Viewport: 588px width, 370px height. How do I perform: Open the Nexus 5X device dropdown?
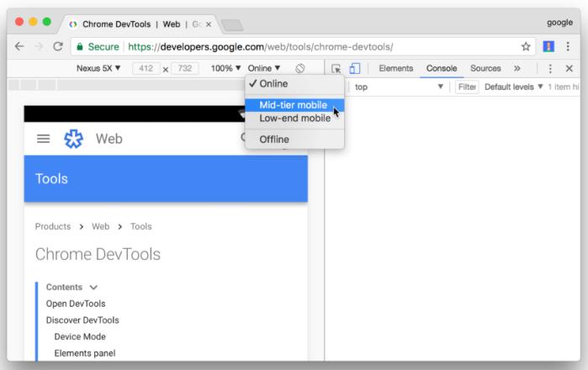pyautogui.click(x=98, y=68)
